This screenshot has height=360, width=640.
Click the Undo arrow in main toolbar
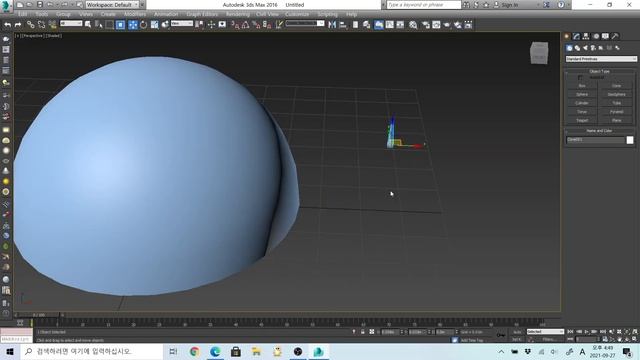(x=7, y=25)
